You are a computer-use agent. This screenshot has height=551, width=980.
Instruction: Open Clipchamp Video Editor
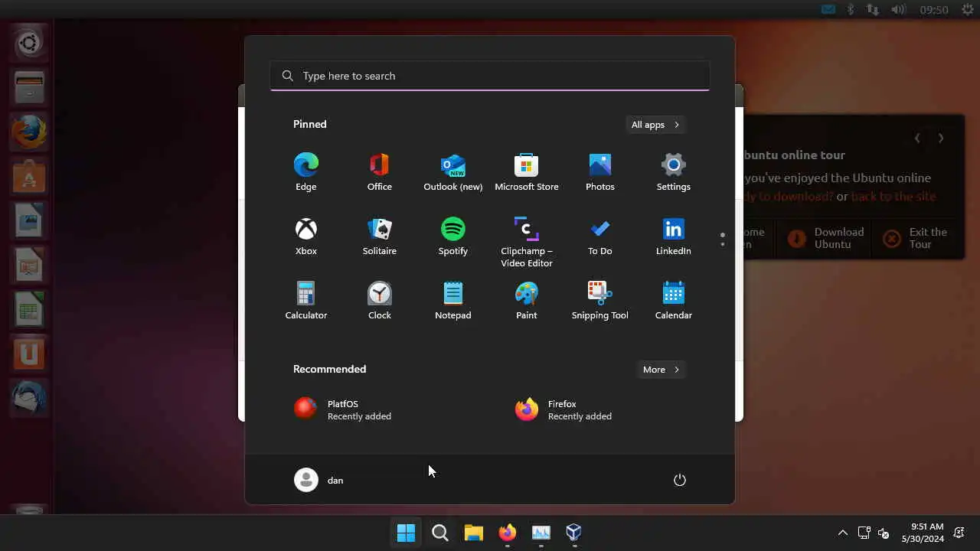point(526,242)
